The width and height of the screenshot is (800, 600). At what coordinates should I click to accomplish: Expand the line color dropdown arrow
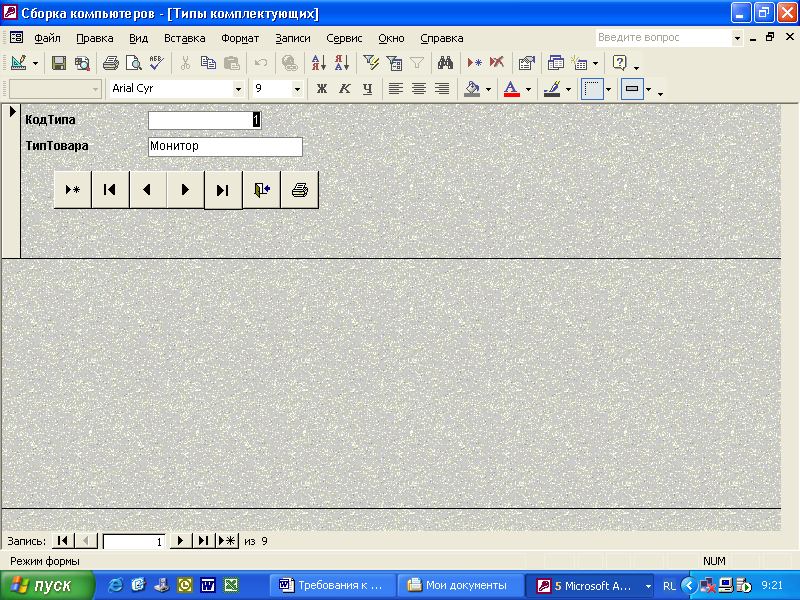click(568, 89)
